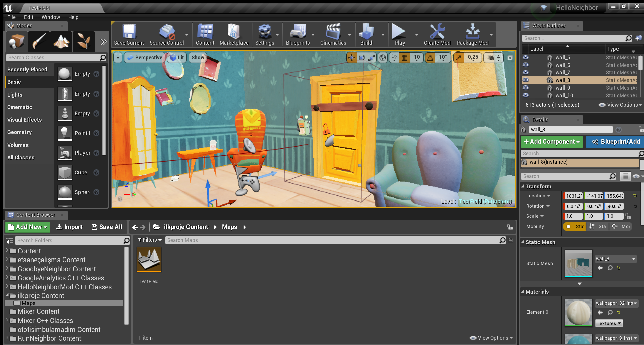Screen dimensions: 644x345
Task: Maximize or restore the viewport
Action: click(510, 58)
